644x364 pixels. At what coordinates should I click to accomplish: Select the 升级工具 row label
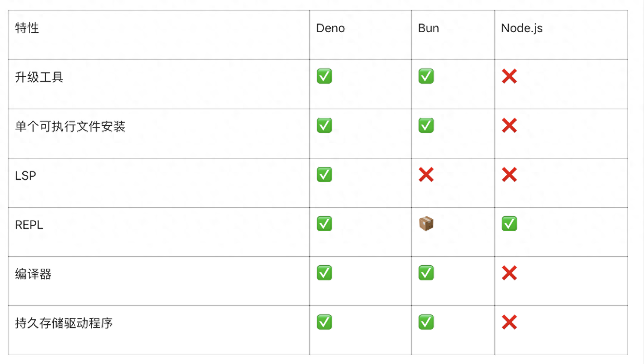coord(39,77)
